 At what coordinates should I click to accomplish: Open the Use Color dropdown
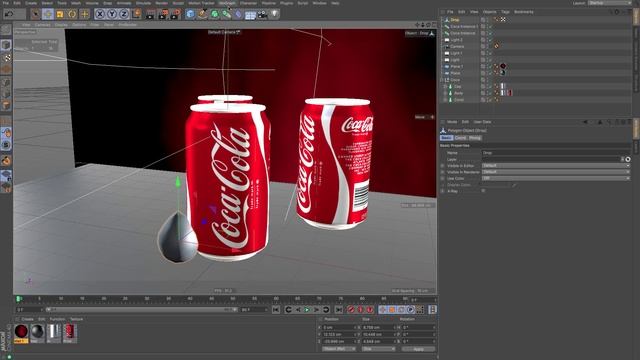coord(556,178)
